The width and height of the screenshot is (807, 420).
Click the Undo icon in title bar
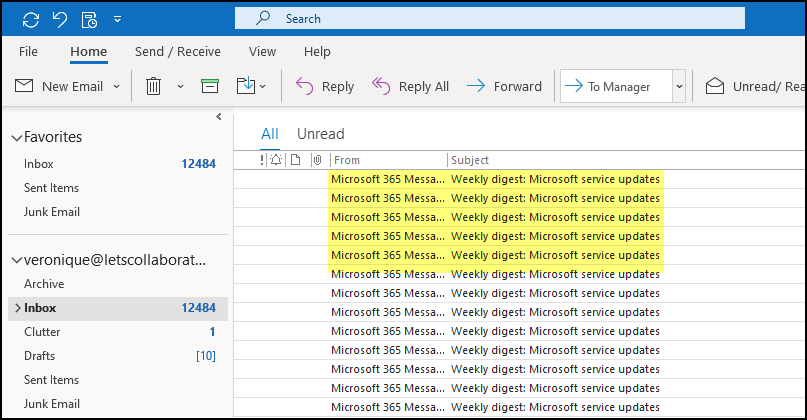click(x=60, y=19)
